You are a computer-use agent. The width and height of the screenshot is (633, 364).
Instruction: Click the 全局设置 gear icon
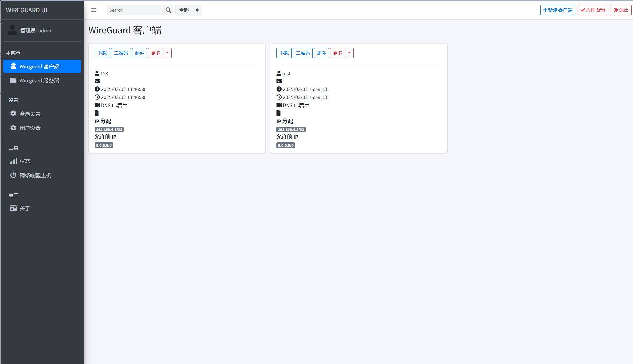coord(13,114)
